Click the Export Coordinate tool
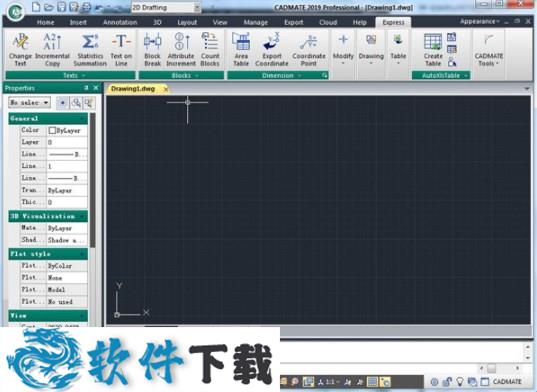The width and height of the screenshot is (537, 392). 272,50
